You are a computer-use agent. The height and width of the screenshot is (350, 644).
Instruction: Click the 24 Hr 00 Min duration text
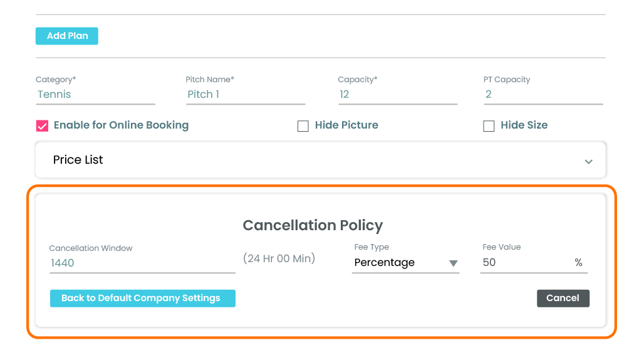tap(279, 258)
